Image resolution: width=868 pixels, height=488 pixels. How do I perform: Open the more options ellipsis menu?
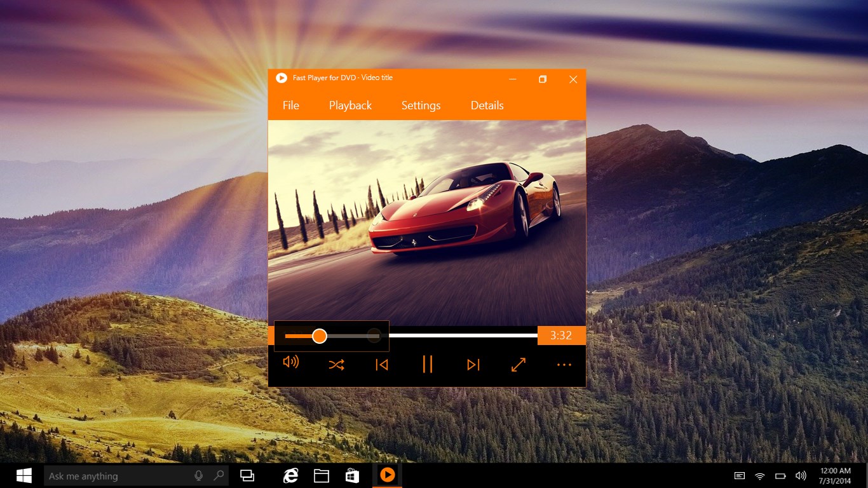pyautogui.click(x=564, y=364)
